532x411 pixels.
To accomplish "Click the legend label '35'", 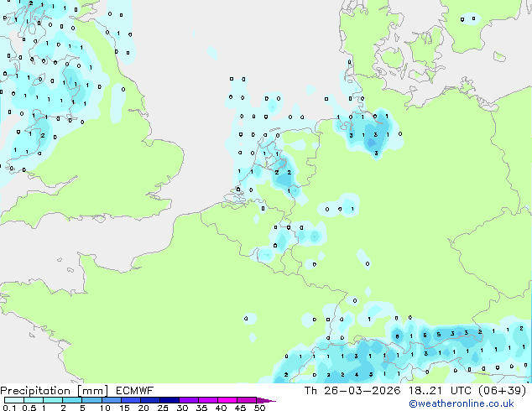I will pos(201,408).
